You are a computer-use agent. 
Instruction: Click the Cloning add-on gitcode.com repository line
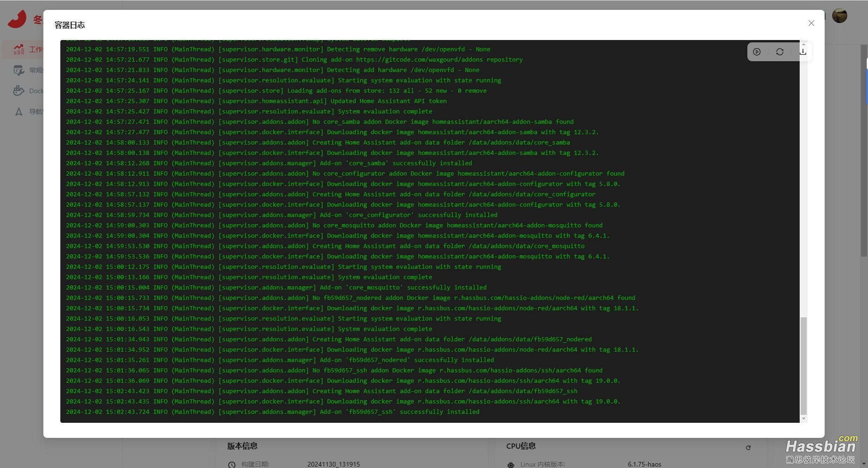295,60
